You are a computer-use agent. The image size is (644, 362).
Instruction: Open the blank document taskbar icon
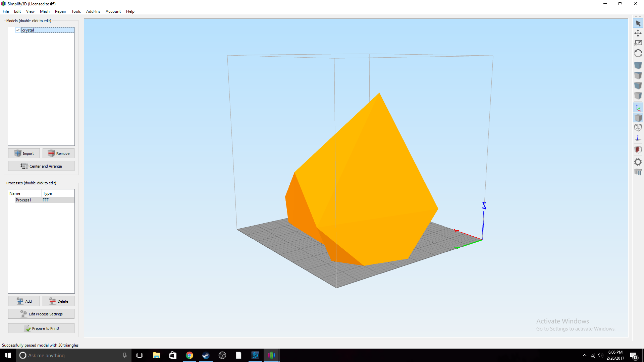(238, 355)
